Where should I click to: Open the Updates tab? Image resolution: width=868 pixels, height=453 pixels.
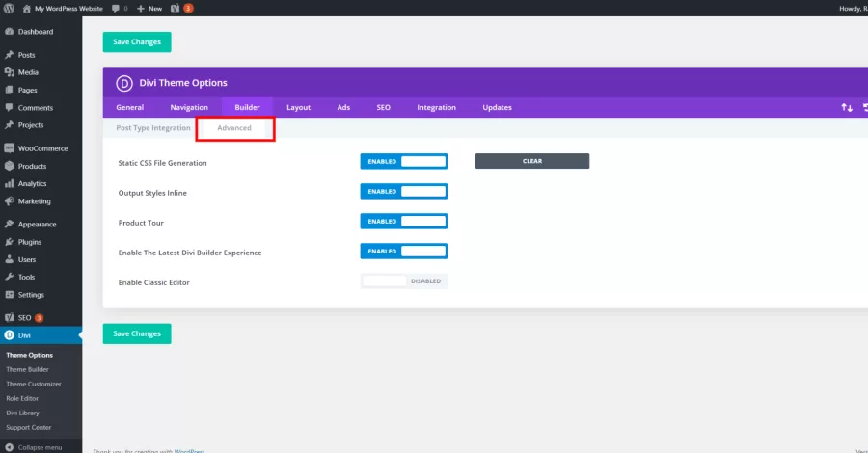[x=497, y=107]
